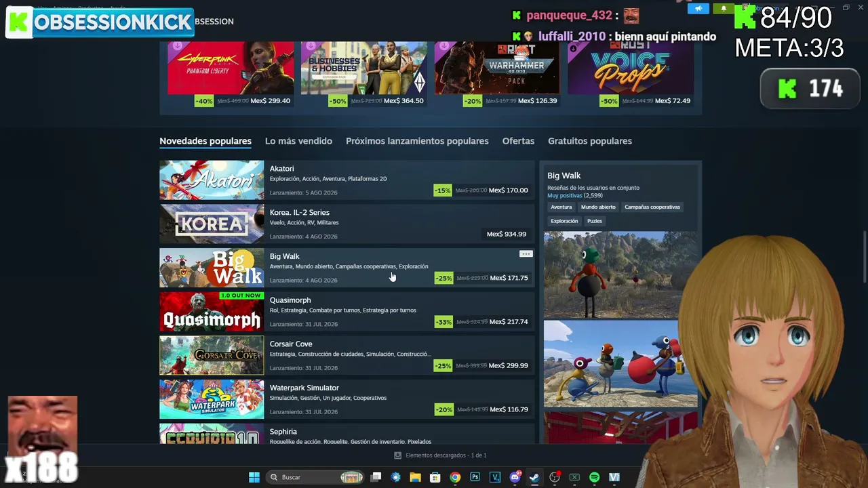The image size is (868, 488).
Task: Click the Steam page vertical scrollbar
Action: coord(864,258)
